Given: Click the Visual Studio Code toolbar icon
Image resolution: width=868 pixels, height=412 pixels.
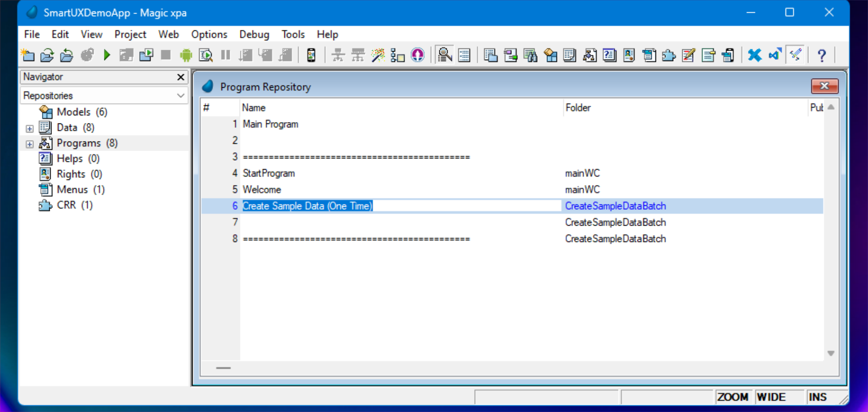Looking at the screenshot, I should (775, 55).
